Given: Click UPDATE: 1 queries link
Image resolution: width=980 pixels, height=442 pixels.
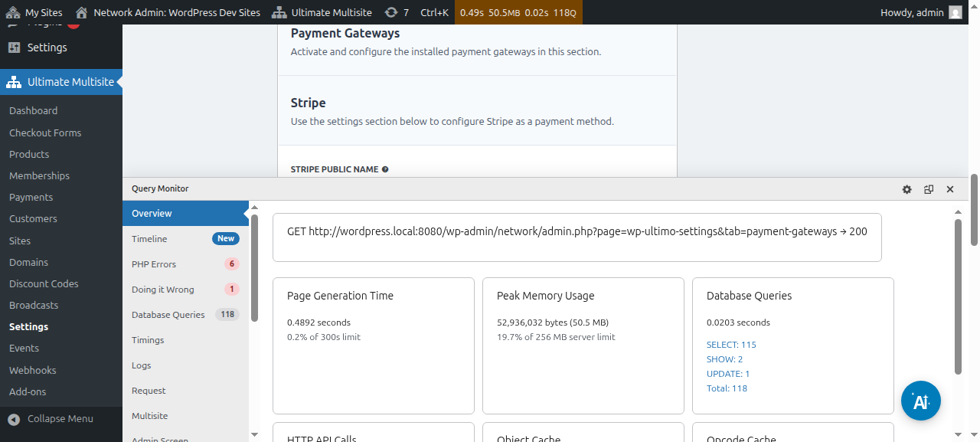Looking at the screenshot, I should [x=728, y=374].
